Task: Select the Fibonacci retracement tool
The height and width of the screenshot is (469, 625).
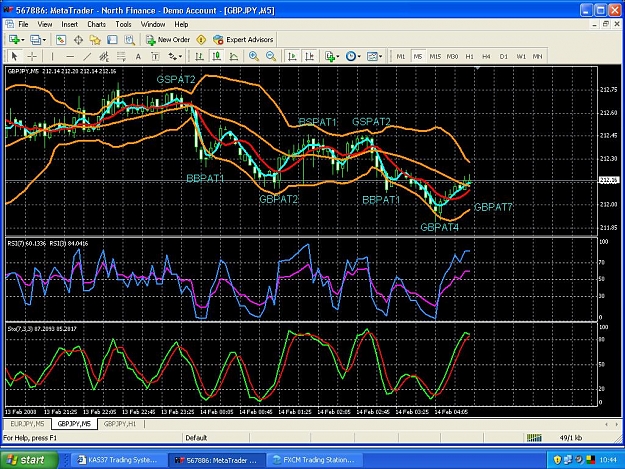Action: coord(121,57)
